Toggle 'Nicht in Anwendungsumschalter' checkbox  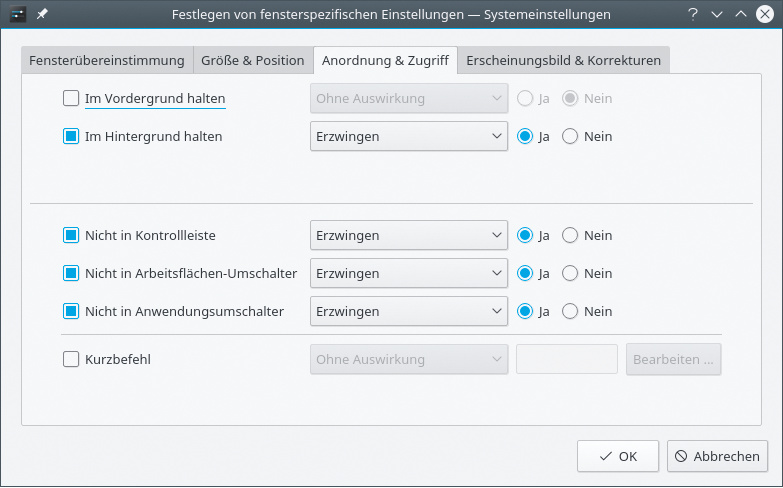point(71,311)
